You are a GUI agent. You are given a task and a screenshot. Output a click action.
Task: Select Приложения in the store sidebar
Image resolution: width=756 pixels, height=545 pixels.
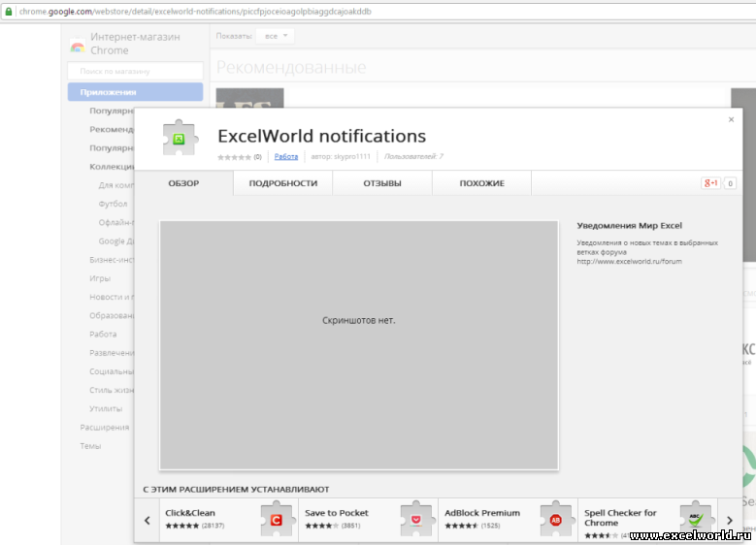pyautogui.click(x=135, y=92)
